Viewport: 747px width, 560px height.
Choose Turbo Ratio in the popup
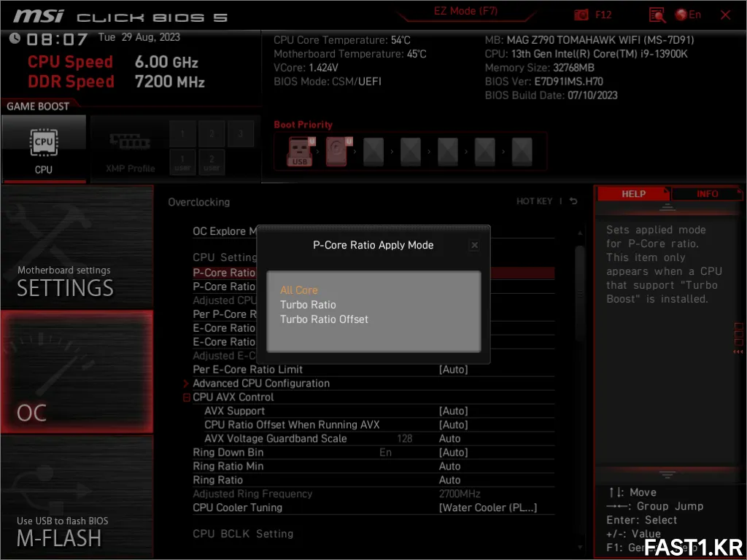point(308,305)
